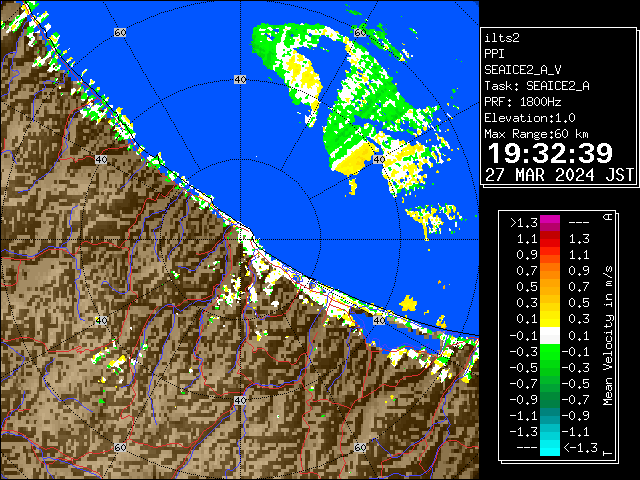Pick the white near-zero velocity swatch
The width and height of the screenshot is (640, 480).
point(550,336)
